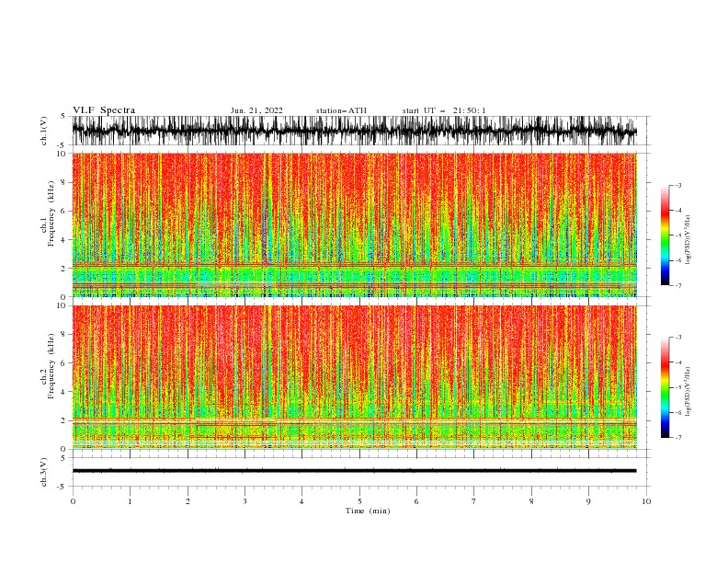728x563 pixels.
Task: Click the time axis tick label "4"
Action: pyautogui.click(x=301, y=501)
